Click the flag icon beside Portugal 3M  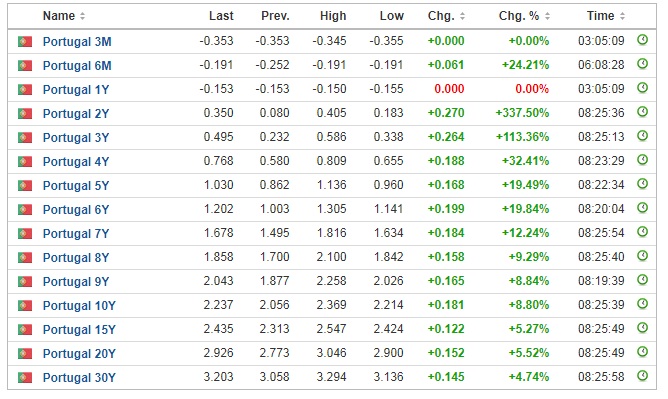click(x=25, y=42)
